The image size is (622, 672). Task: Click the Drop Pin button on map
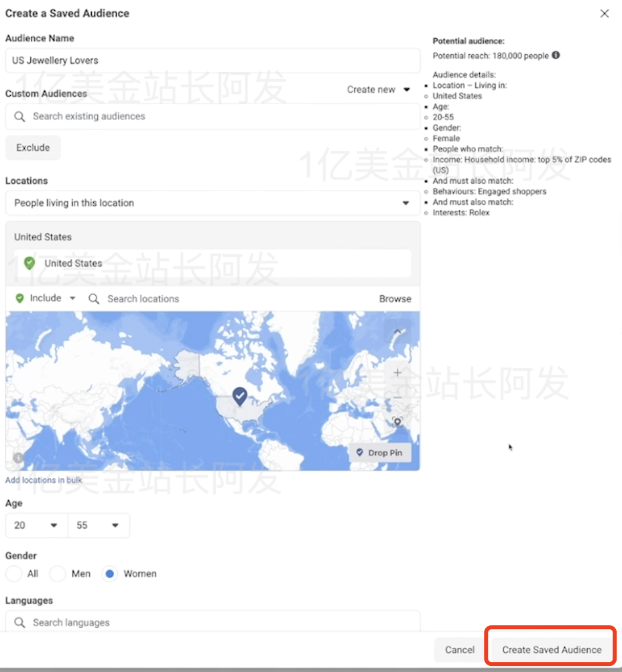[x=380, y=453]
